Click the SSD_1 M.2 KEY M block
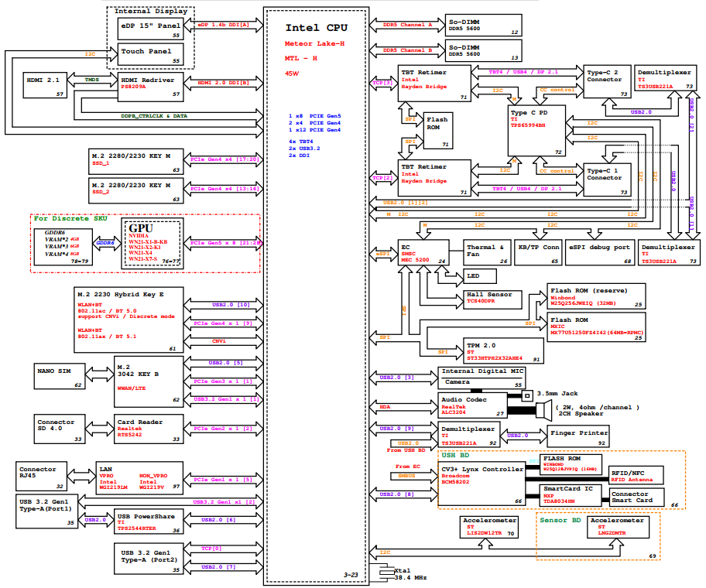706x588 pixels. pyautogui.click(x=136, y=162)
